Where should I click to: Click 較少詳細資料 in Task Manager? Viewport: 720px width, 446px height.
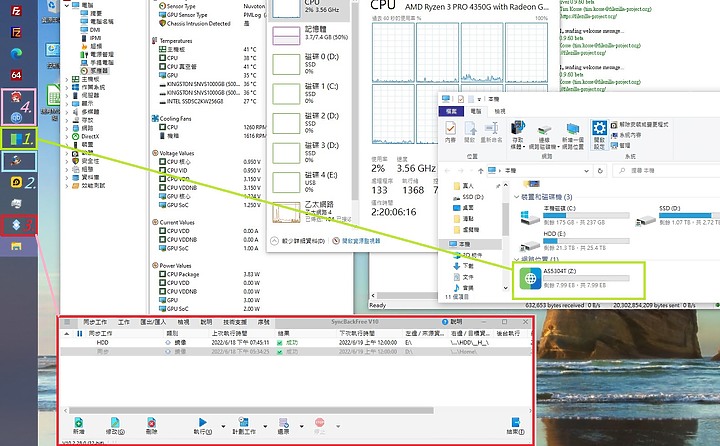[298, 241]
